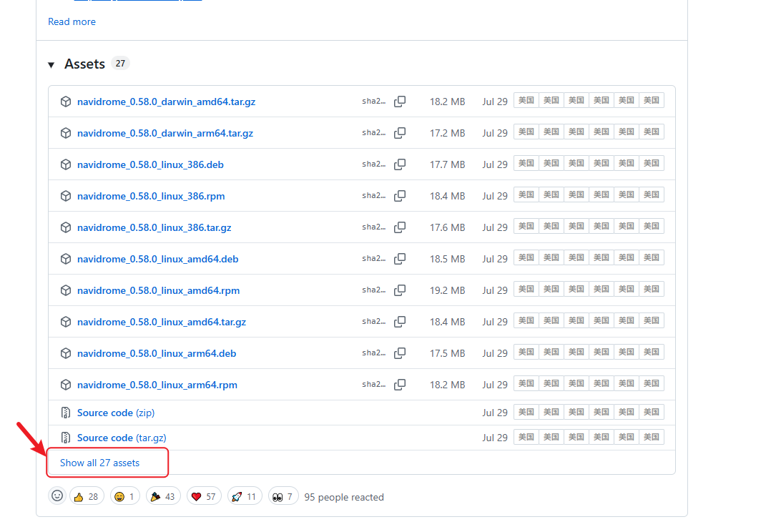
Task: Click last 美国 mirror for darwin_arm64.tar.gz
Action: 652,132
